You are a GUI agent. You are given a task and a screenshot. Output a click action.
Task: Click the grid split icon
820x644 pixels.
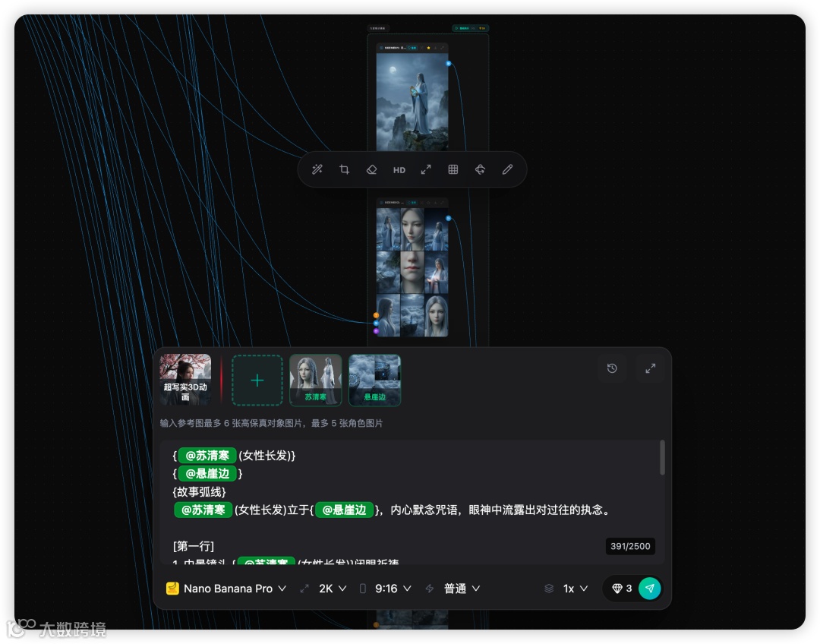click(453, 169)
